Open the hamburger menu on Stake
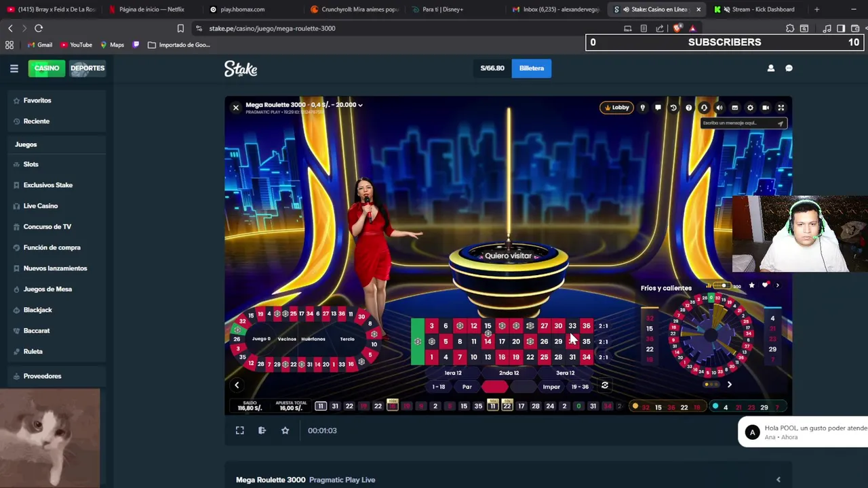 (x=14, y=68)
